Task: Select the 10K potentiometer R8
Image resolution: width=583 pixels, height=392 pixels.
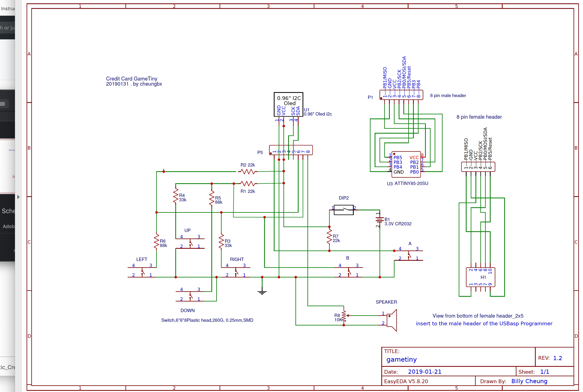Action: [344, 315]
